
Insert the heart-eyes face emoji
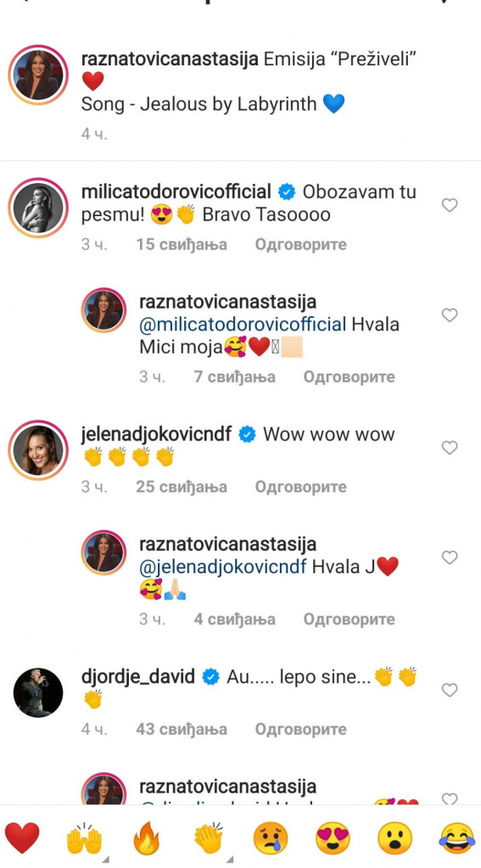[x=333, y=837]
